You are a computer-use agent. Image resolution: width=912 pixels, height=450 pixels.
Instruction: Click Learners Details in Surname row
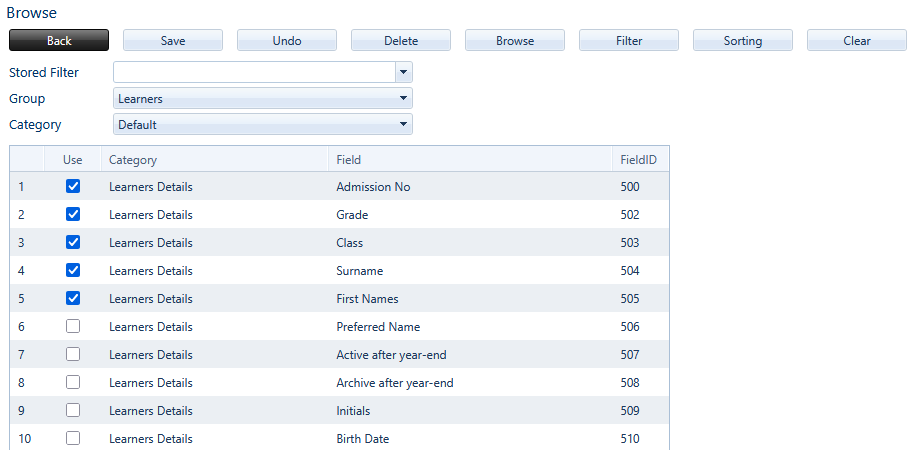pyautogui.click(x=151, y=270)
